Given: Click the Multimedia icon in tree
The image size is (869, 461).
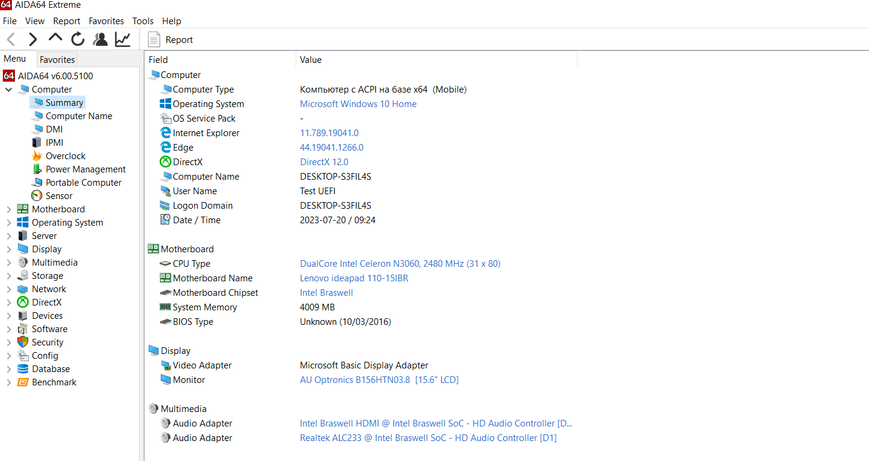Looking at the screenshot, I should point(23,262).
